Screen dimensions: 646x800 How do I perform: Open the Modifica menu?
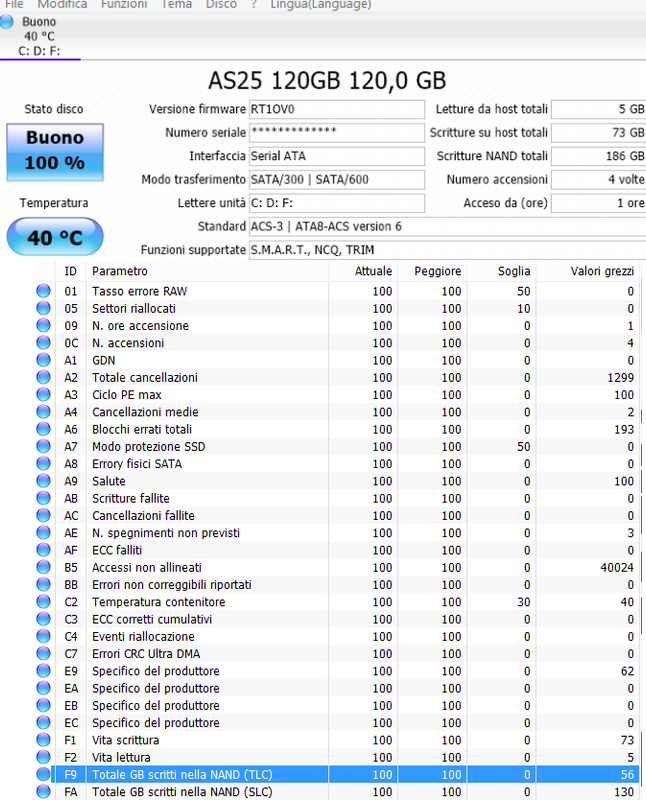point(62,4)
